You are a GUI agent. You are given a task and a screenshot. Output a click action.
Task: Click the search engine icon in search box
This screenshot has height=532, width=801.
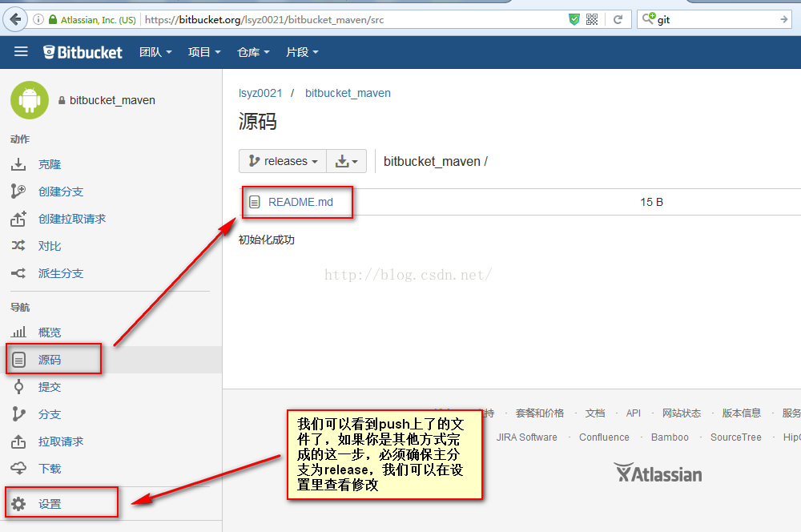[649, 19]
